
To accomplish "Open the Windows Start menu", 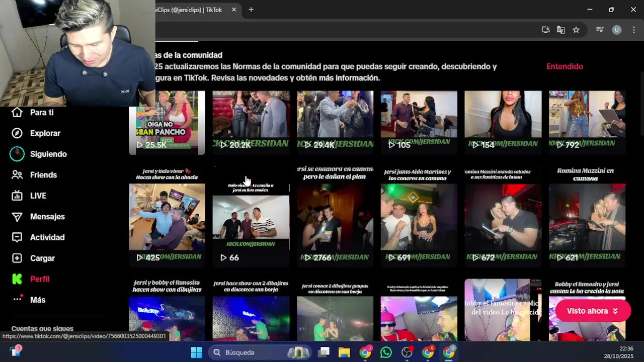I will point(196,352).
